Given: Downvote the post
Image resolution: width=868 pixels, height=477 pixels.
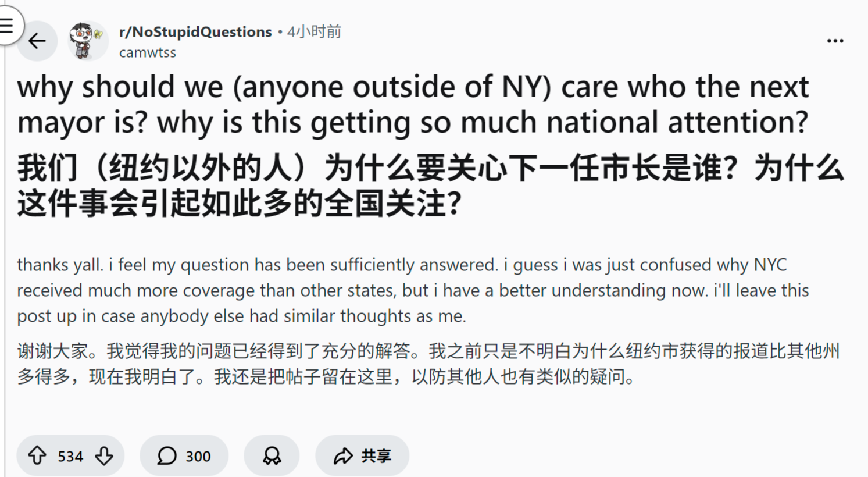Looking at the screenshot, I should point(105,455).
